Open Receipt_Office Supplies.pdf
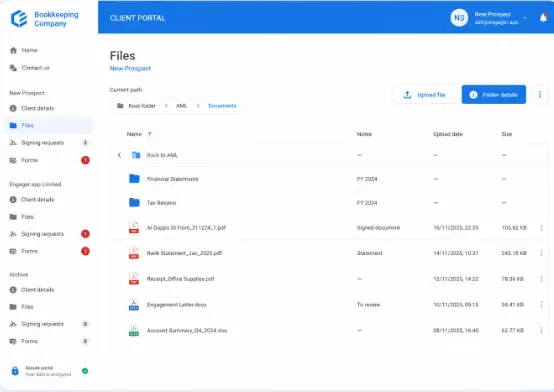The image size is (554, 392). click(181, 279)
